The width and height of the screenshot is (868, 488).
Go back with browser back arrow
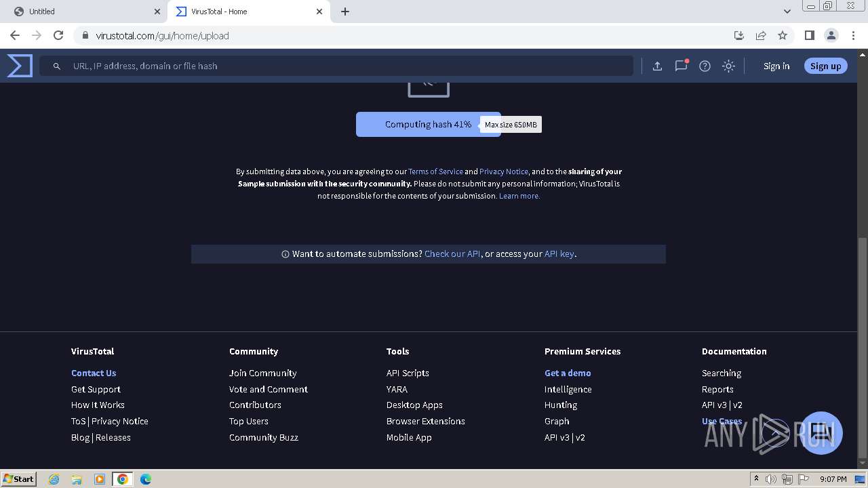[15, 35]
